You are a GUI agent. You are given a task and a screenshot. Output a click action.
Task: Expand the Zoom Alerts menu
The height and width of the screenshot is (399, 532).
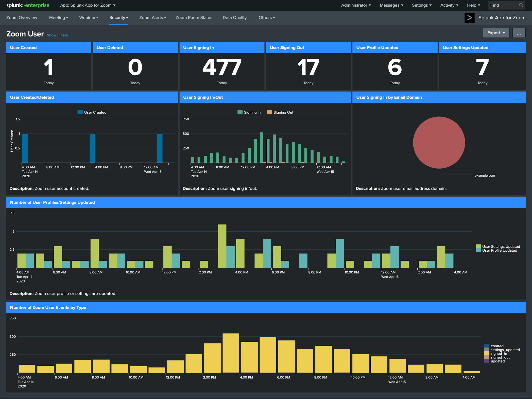[152, 18]
